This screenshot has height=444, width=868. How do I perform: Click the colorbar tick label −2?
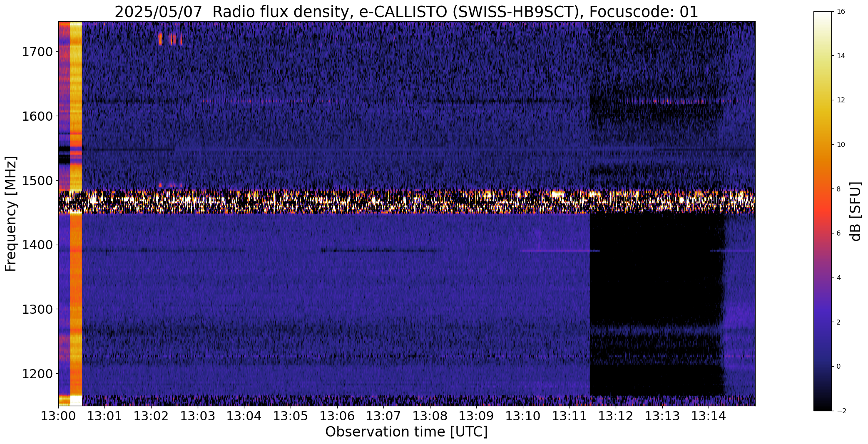841,411
